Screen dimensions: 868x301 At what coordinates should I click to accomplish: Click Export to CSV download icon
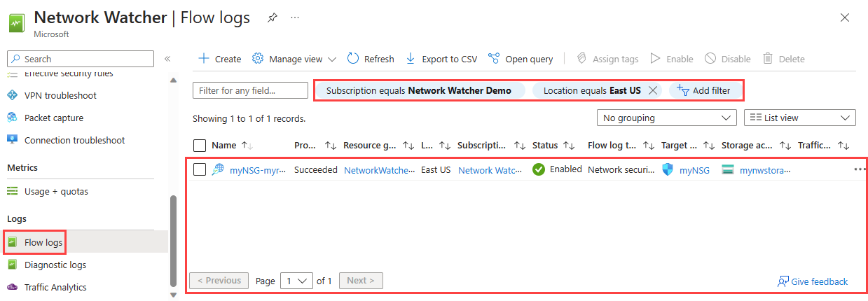tap(411, 59)
